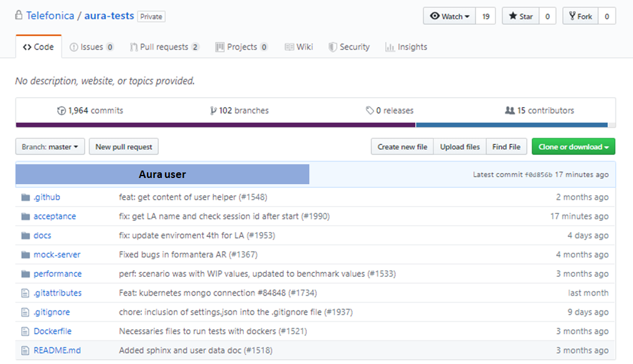Star the aura-tests repository

[x=521, y=16]
